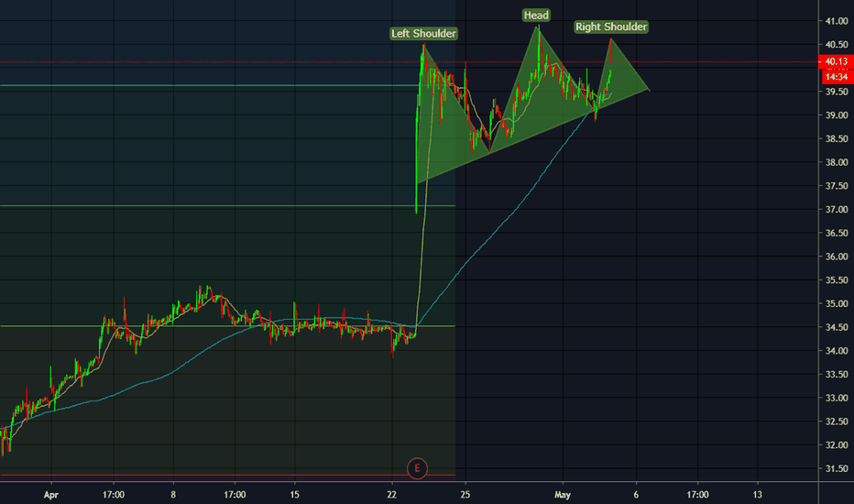Click the earnings 'E' marker icon
The width and height of the screenshot is (854, 504).
coord(417,468)
